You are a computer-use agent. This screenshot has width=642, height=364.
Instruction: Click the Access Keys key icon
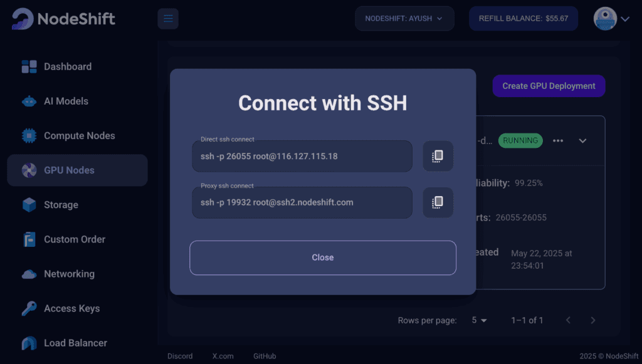29,308
